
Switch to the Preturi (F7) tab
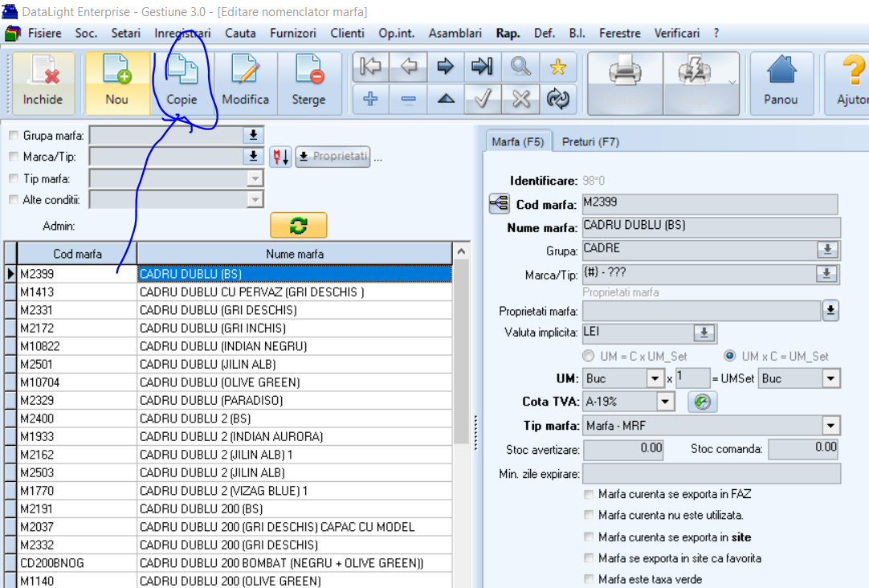click(590, 142)
